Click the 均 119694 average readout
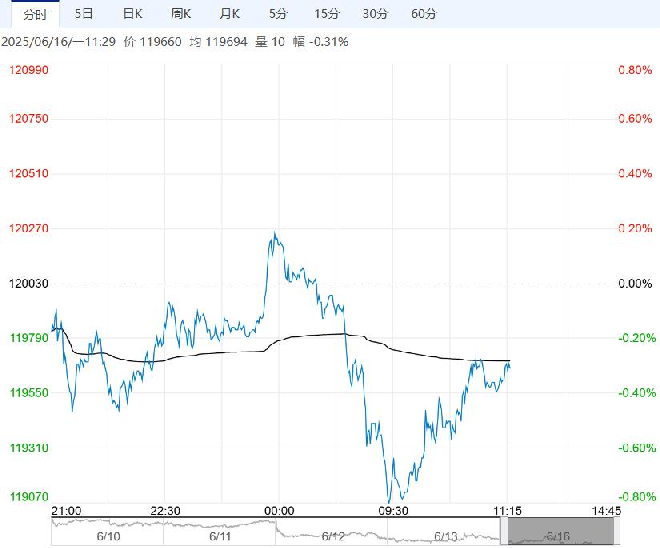The height and width of the screenshot is (548, 660). (218, 42)
